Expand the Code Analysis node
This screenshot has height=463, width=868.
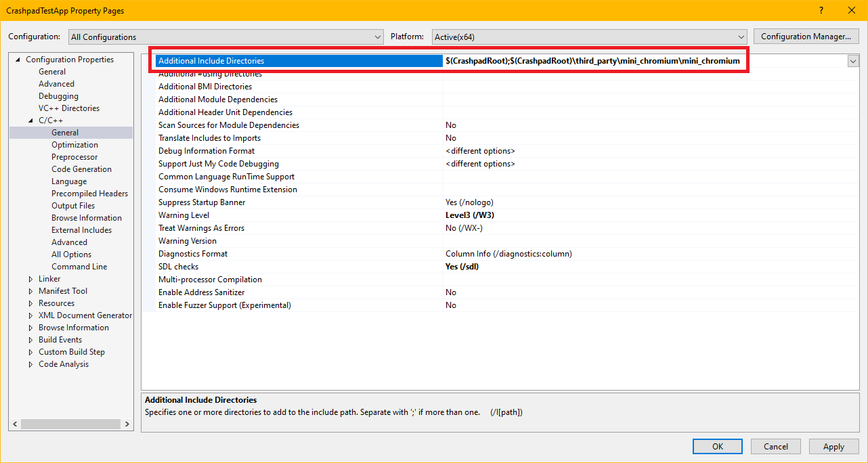tap(30, 364)
